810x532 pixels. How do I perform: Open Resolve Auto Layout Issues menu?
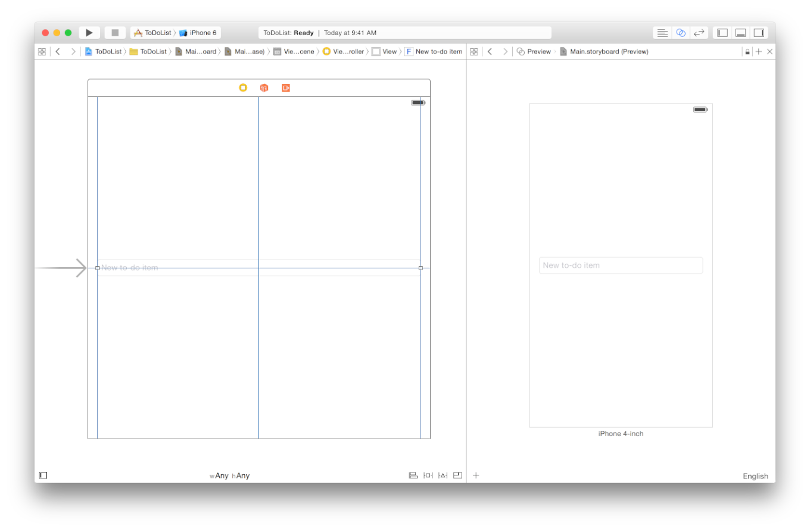pos(443,475)
